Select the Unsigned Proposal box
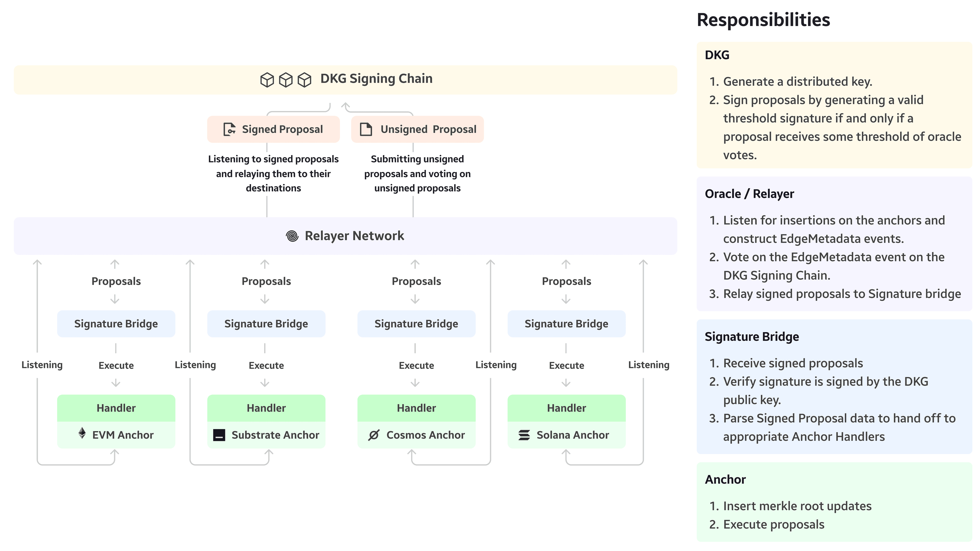 (x=417, y=129)
